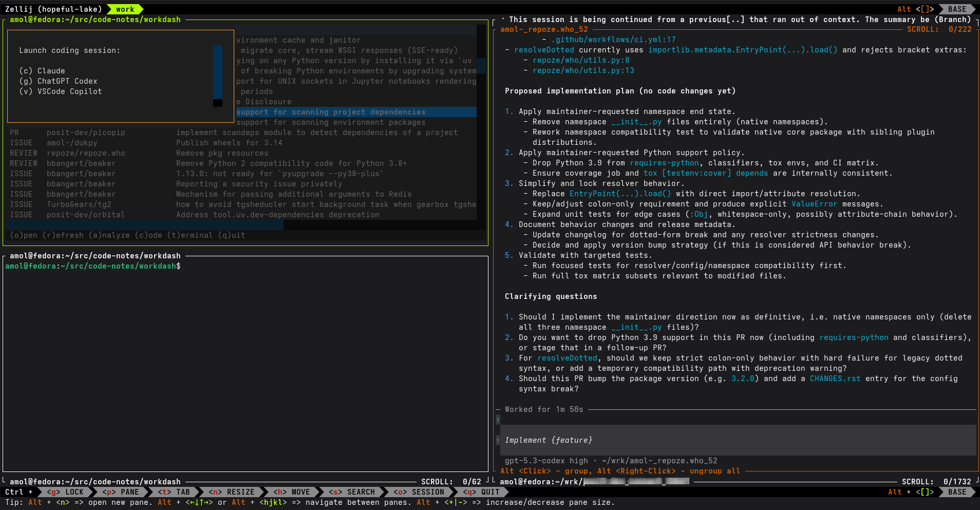Click the 'Implement {feature}' prompt input
This screenshot has width=980, height=510.
tap(738, 440)
